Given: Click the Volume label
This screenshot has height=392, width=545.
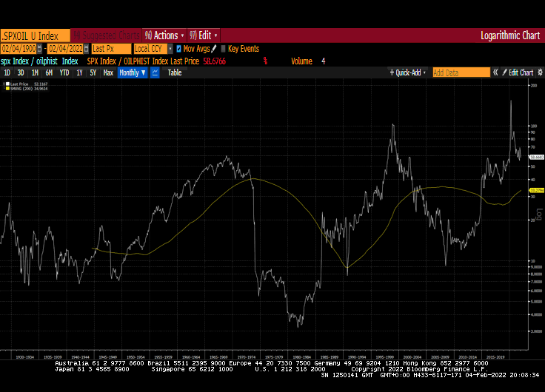Looking at the screenshot, I should point(301,61).
